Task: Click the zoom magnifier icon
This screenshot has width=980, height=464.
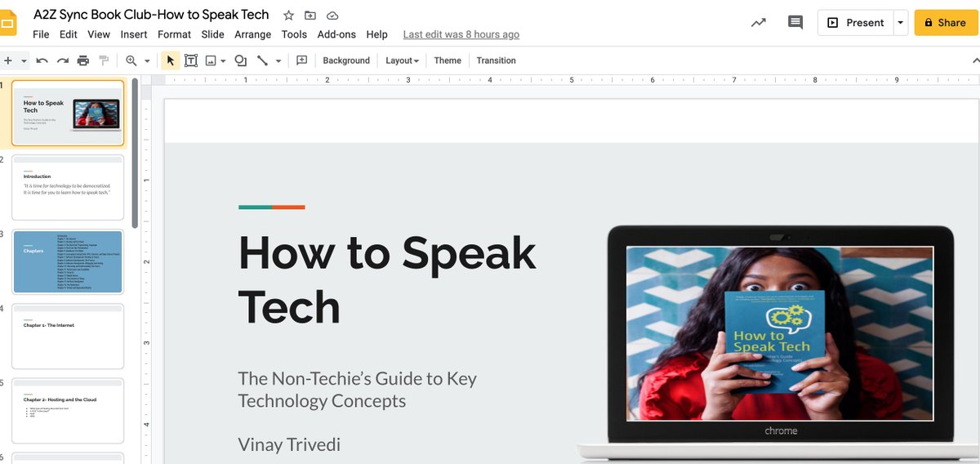Action: 131,60
